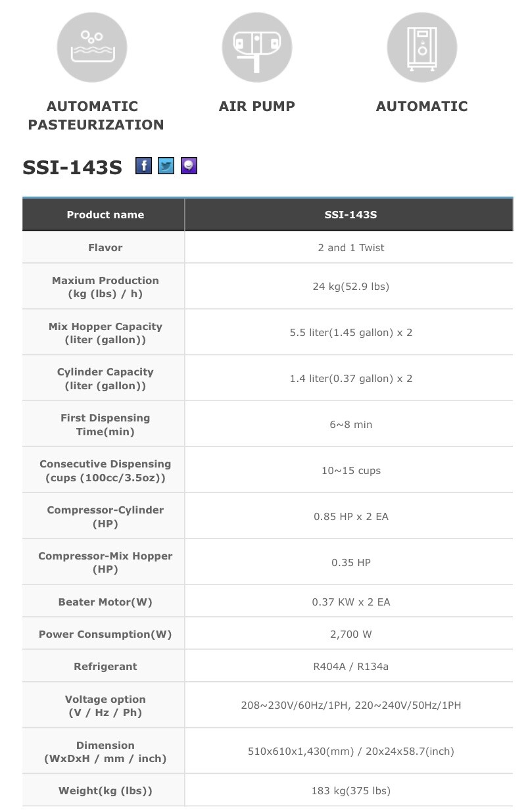Select the AIR PUMP label
The width and height of the screenshot is (528, 812).
pos(257,107)
